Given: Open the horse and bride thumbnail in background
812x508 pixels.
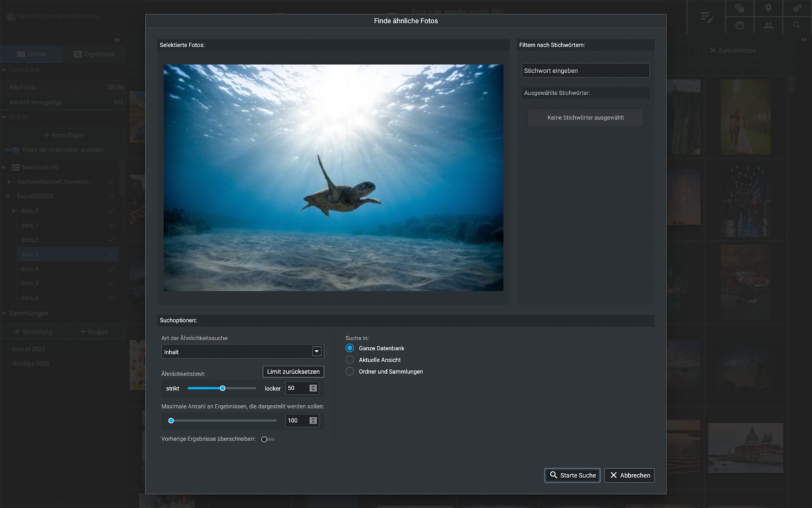Looking at the screenshot, I should 745,117.
